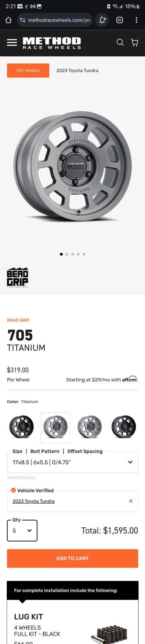Select the gloss black wheel color option
The width and height of the screenshot is (145, 644).
point(124,427)
